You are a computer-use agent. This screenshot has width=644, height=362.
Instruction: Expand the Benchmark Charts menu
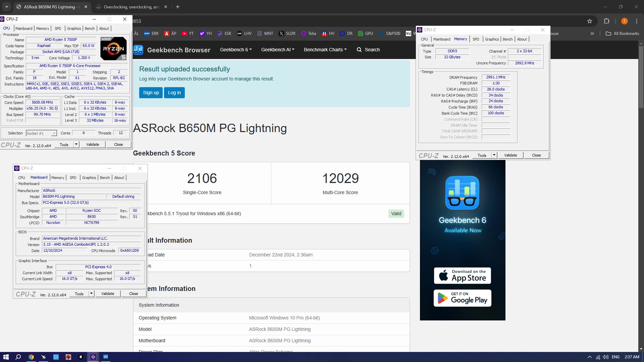click(x=325, y=50)
